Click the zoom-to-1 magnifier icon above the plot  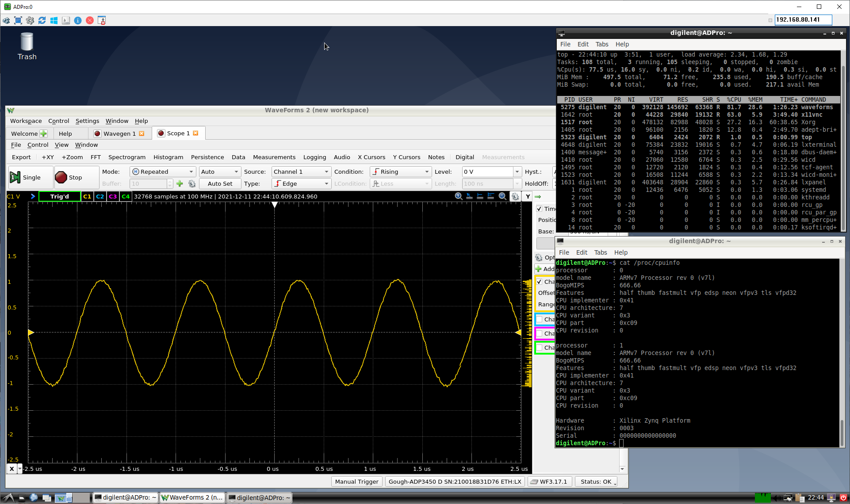pyautogui.click(x=458, y=196)
